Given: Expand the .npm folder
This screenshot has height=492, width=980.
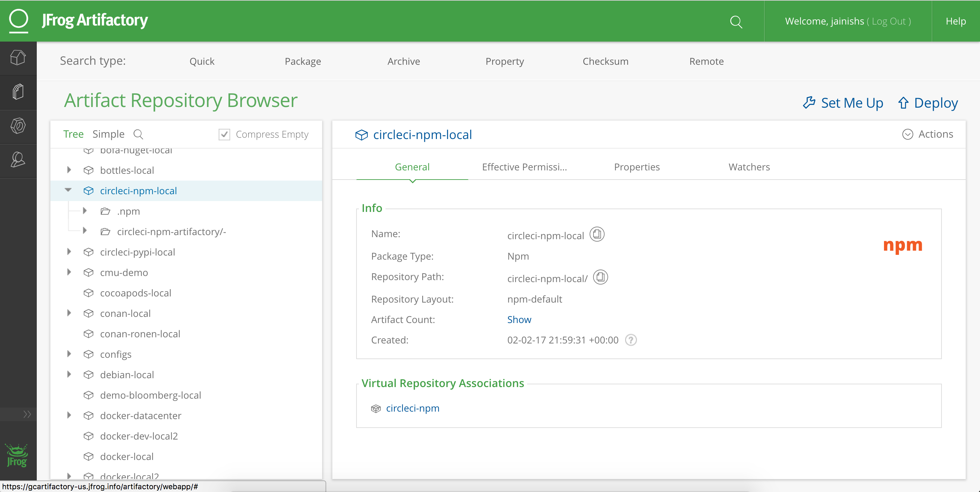Looking at the screenshot, I should coord(85,211).
